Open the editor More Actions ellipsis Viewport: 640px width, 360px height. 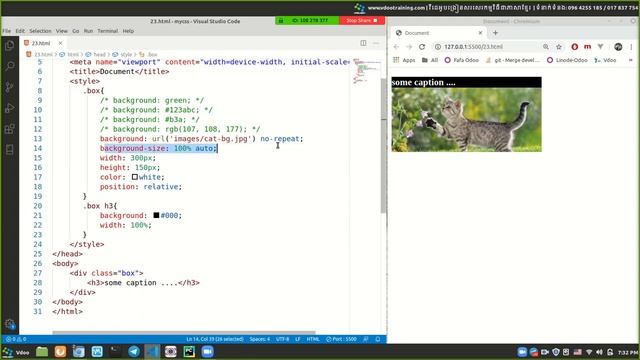tap(376, 43)
